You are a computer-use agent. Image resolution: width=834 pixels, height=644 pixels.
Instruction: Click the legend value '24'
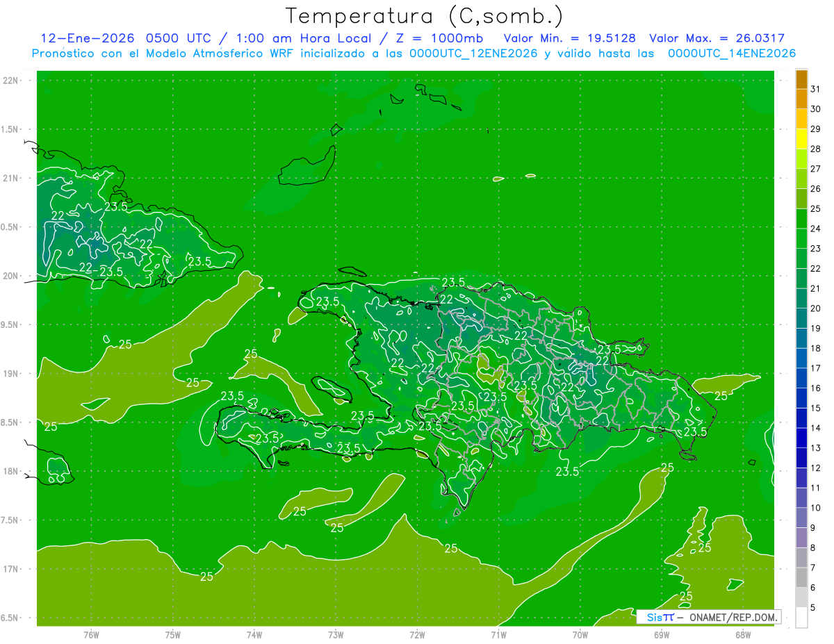click(x=815, y=229)
